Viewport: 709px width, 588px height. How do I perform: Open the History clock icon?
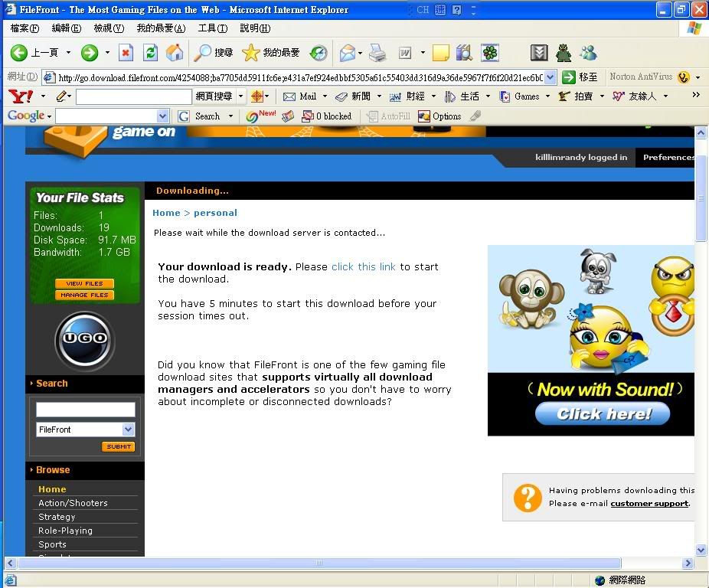coord(319,53)
